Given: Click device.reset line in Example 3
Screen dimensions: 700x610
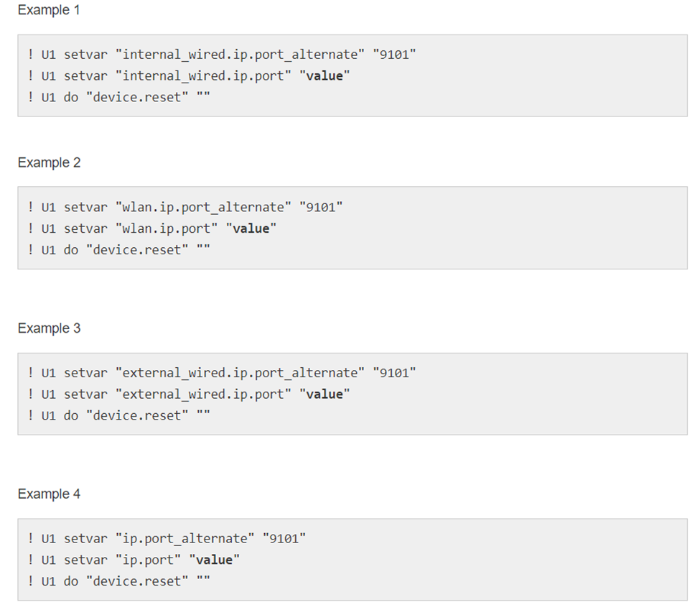Looking at the screenshot, I should pyautogui.click(x=118, y=415).
